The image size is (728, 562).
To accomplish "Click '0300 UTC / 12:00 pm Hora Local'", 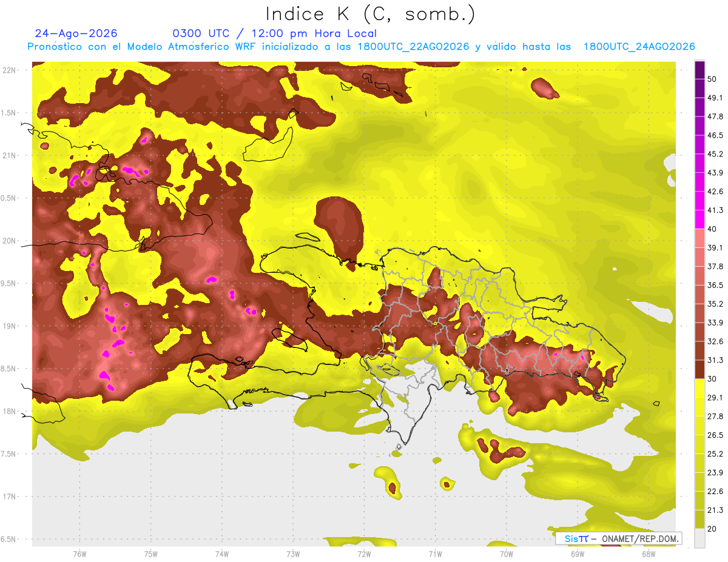I will (x=275, y=33).
